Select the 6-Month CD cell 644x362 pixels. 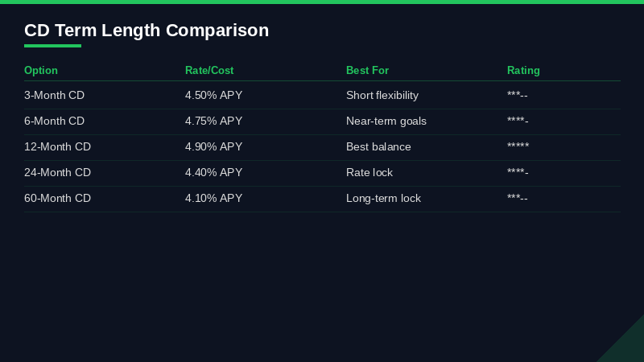tap(54, 121)
